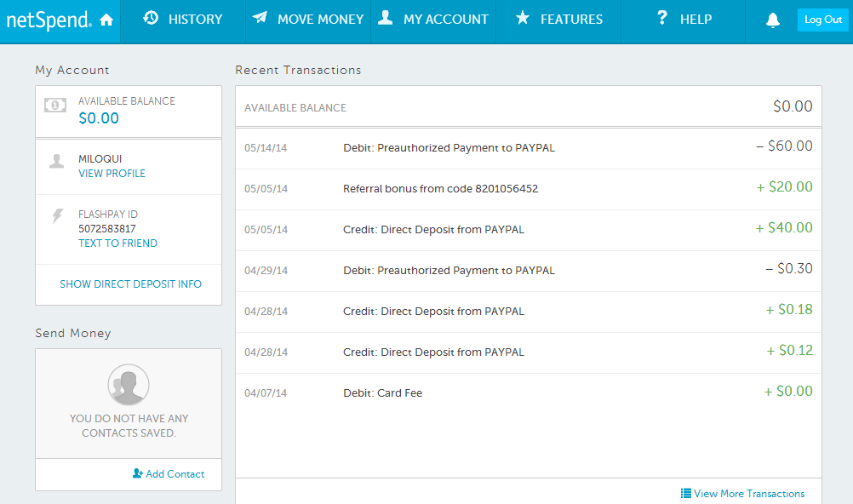Image resolution: width=853 pixels, height=504 pixels.
Task: Click the FlashPay ID number 5072583817
Action: pos(107,229)
